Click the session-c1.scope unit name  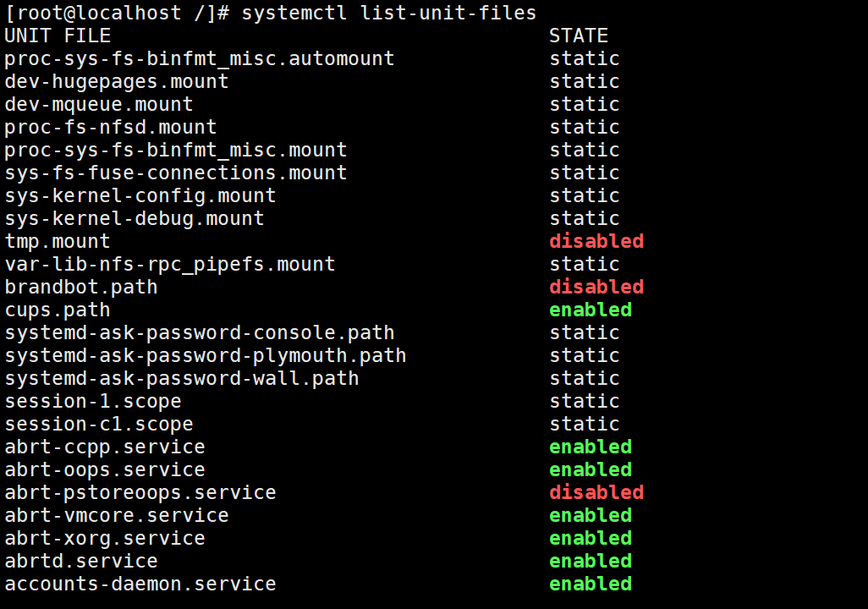pyautogui.click(x=99, y=424)
